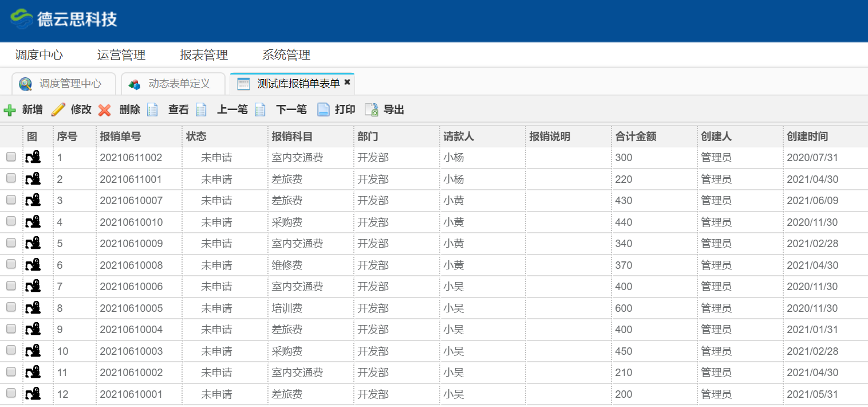This screenshot has width=868, height=407.
Task: Open the 系统管理 menu
Action: [286, 55]
